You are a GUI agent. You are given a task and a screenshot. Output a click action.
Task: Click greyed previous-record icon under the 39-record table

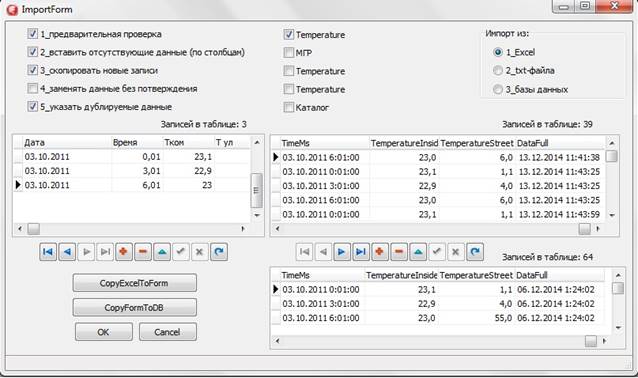coord(323,252)
